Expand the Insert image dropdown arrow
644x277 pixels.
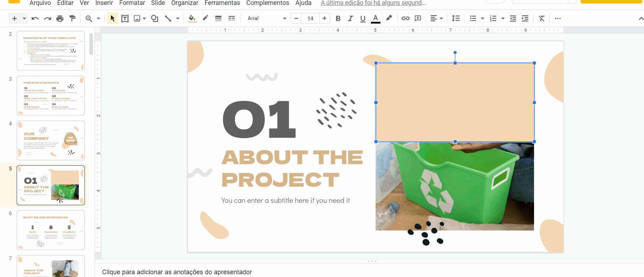coord(144,18)
